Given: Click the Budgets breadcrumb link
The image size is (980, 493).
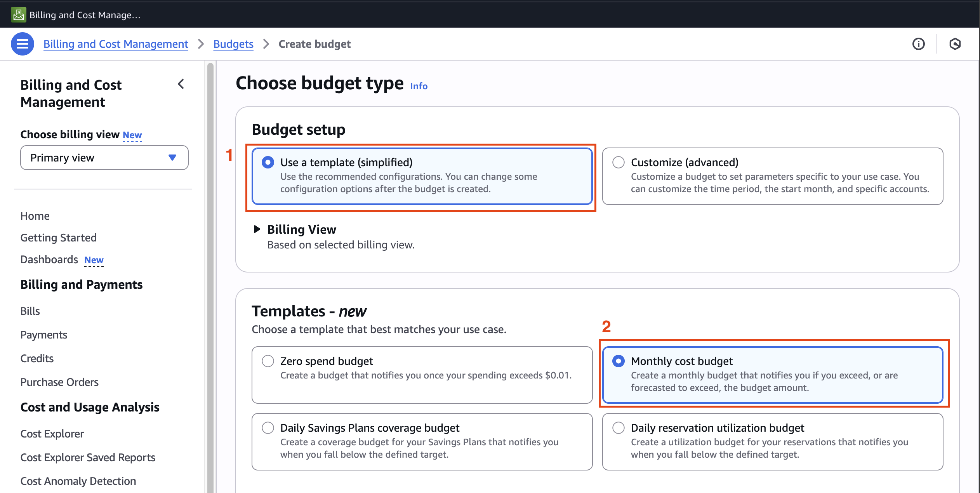Looking at the screenshot, I should 233,44.
